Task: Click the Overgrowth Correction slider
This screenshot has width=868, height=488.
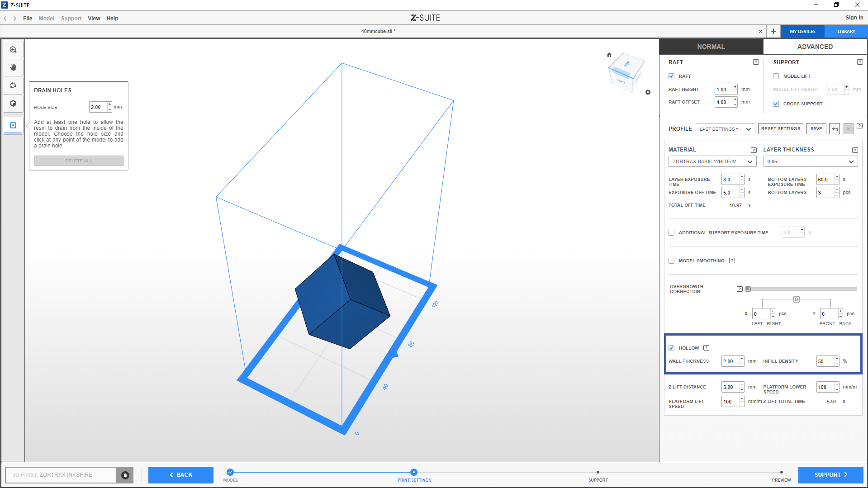Action: coord(801,289)
